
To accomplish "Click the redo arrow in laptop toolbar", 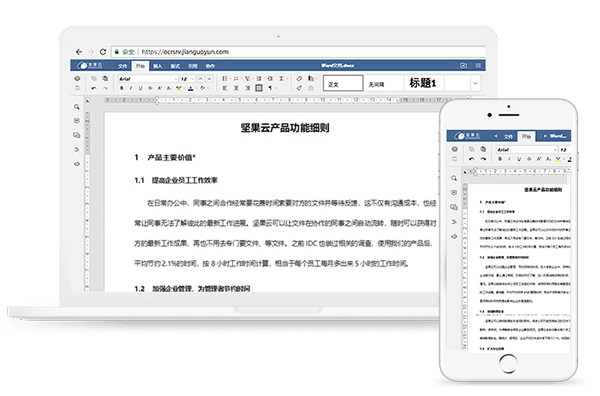I will [105, 88].
